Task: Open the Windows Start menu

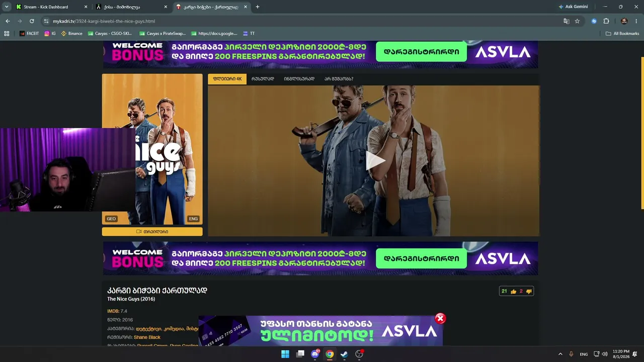Action: [x=285, y=354]
